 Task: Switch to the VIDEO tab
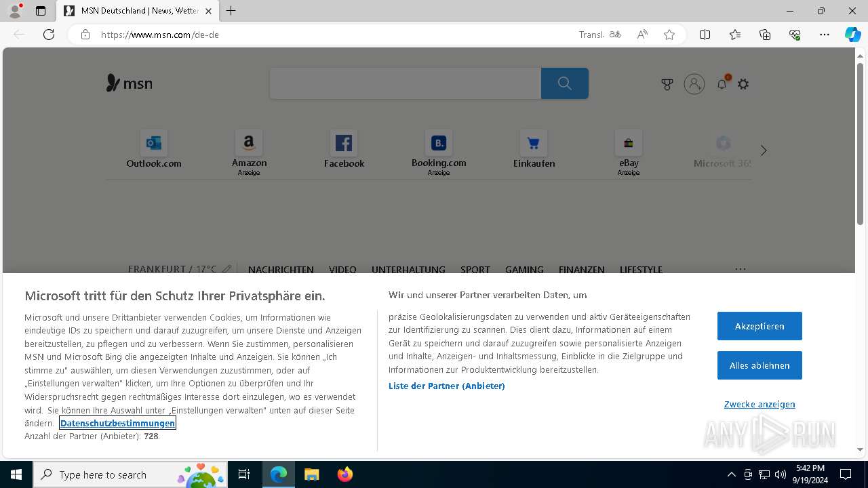tap(342, 269)
